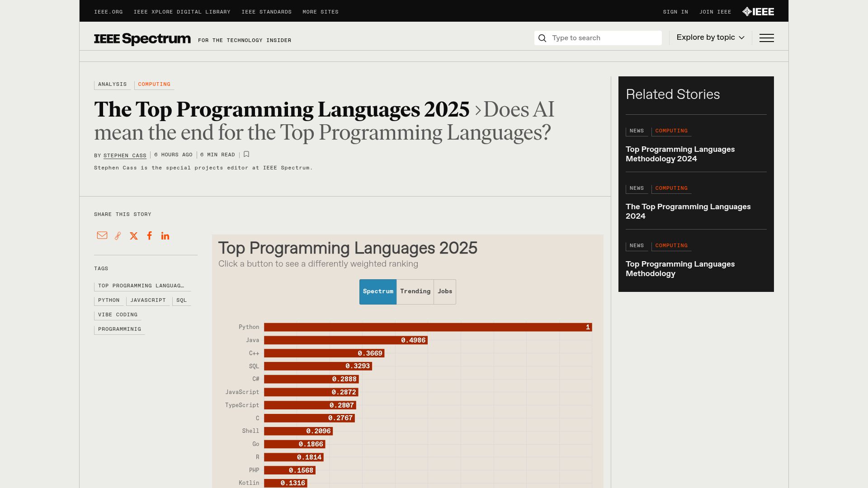Click the Computing tag above the headline
The width and height of the screenshot is (868, 488).
[154, 84]
